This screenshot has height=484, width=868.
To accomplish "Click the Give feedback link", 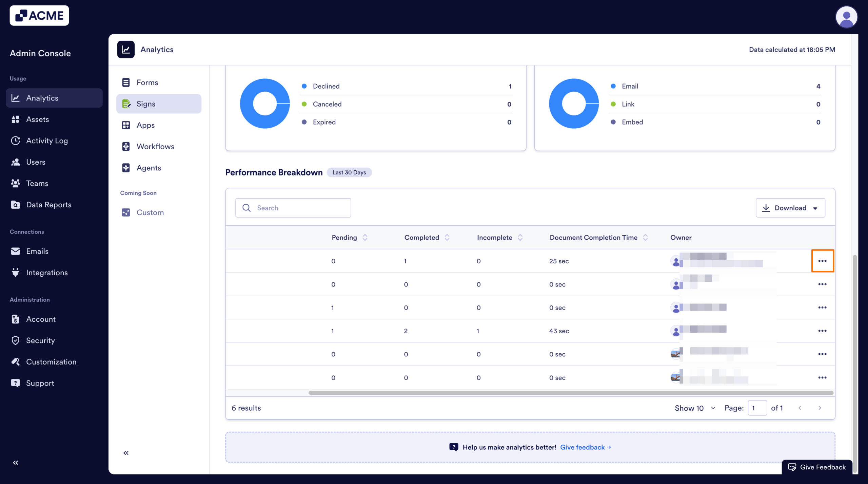I will 585,447.
